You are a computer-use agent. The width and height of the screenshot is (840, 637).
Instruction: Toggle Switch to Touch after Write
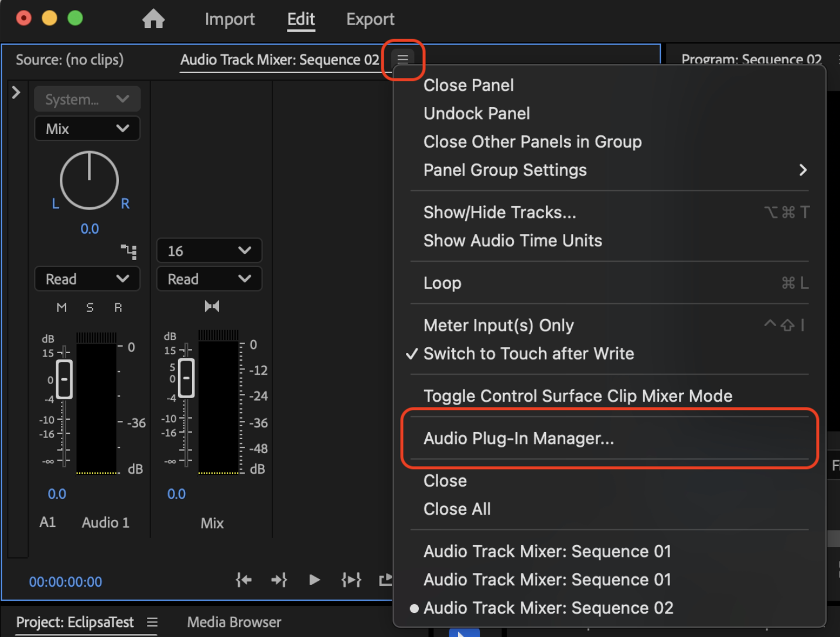(x=528, y=354)
